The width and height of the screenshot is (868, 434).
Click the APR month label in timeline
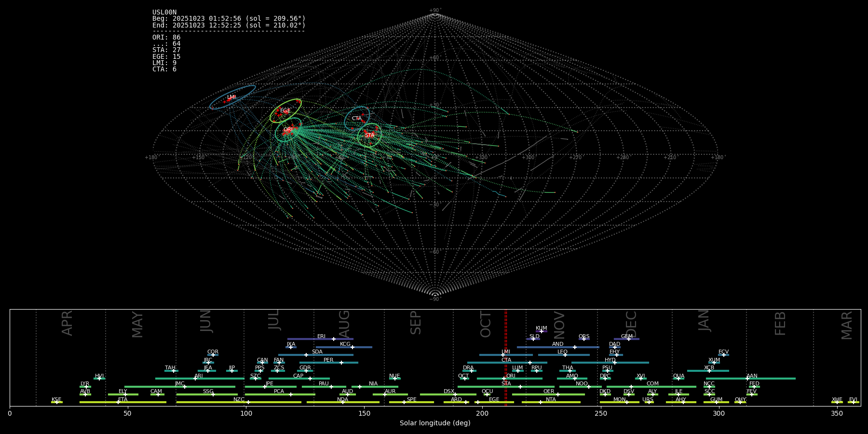point(67,323)
